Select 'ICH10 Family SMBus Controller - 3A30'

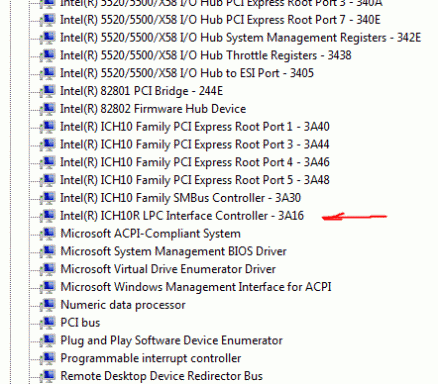(181, 198)
